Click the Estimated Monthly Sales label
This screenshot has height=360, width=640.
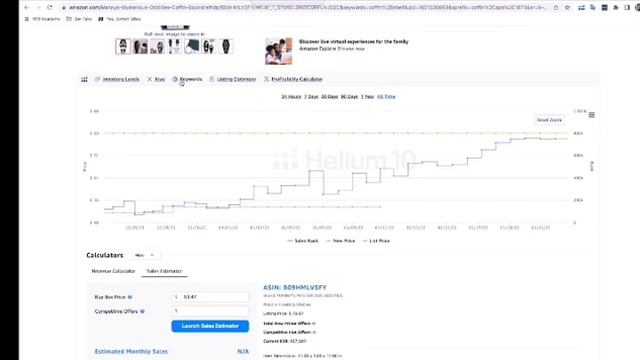[131, 351]
